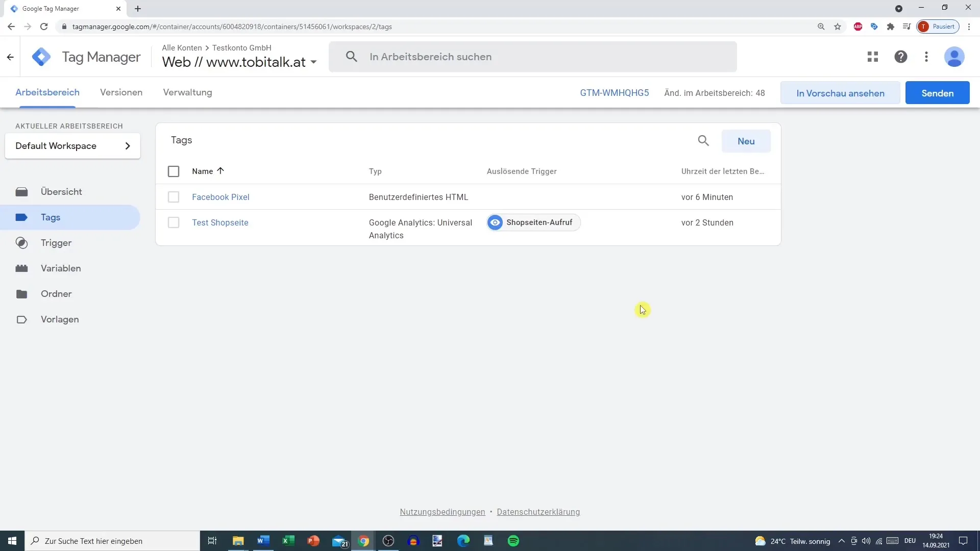
Task: Open the Ordner section
Action: click(x=56, y=294)
